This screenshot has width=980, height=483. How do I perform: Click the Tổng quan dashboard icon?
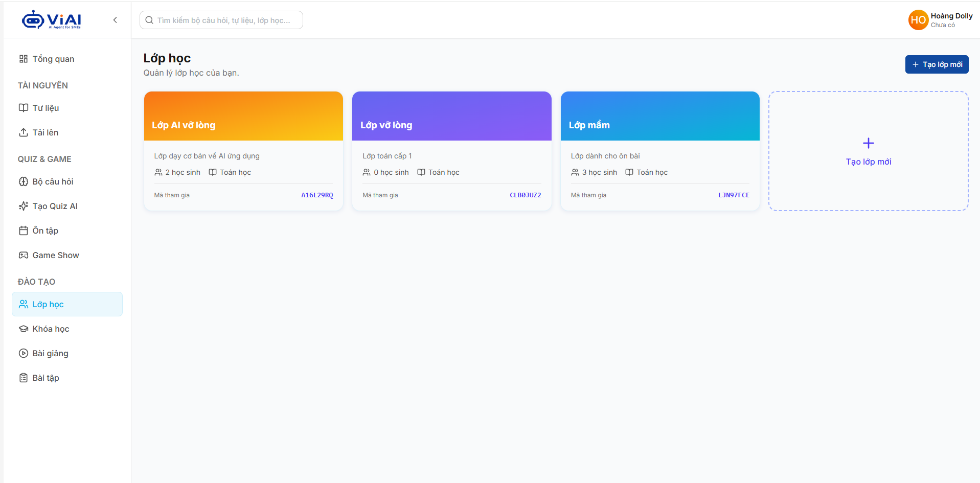pyautogui.click(x=24, y=59)
